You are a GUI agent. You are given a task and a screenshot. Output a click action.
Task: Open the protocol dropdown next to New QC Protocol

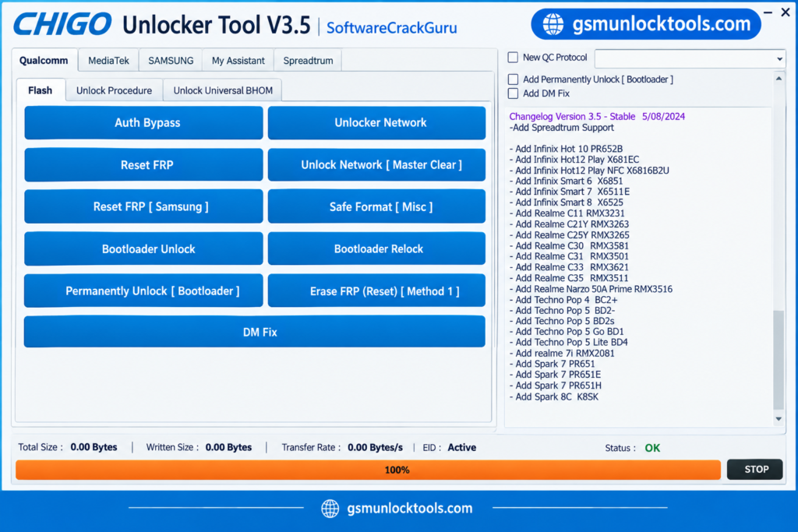pyautogui.click(x=690, y=59)
